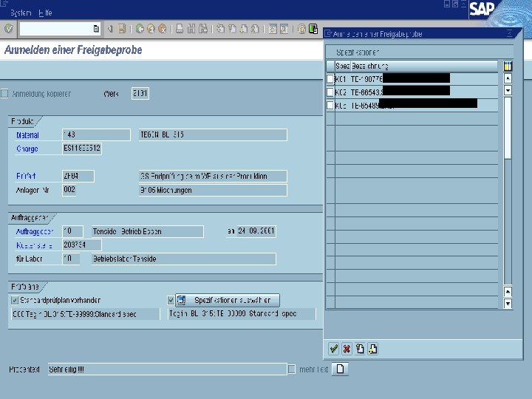Click the popup title bar menu icon
This screenshot has height=399, width=532.
pos(328,33)
